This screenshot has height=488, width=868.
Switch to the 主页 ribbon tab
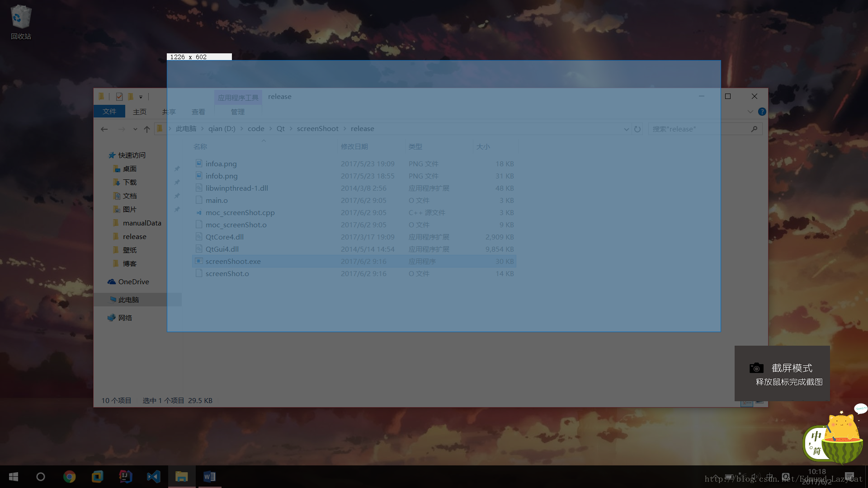pyautogui.click(x=140, y=112)
